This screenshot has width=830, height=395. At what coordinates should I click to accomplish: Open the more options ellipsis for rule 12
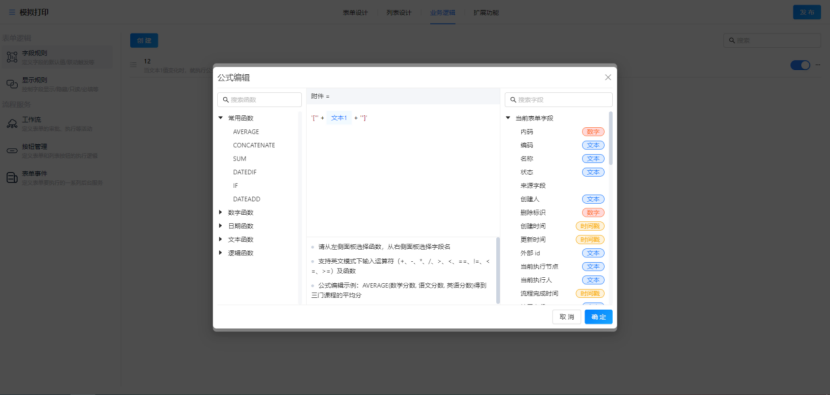click(x=818, y=65)
